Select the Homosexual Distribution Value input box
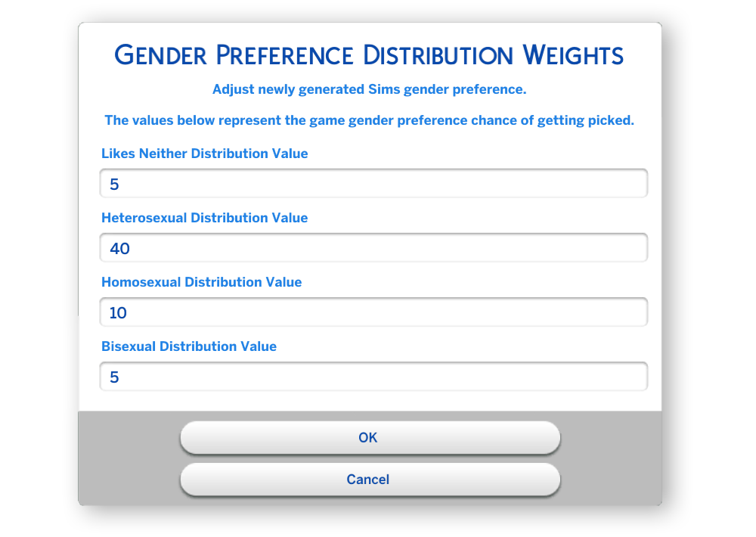The width and height of the screenshot is (756, 537). point(373,312)
